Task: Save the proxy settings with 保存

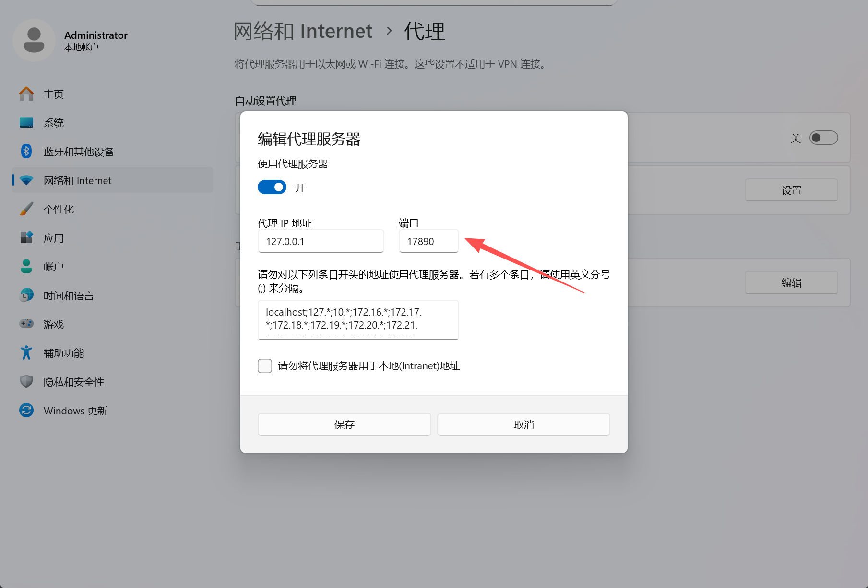Action: click(345, 424)
